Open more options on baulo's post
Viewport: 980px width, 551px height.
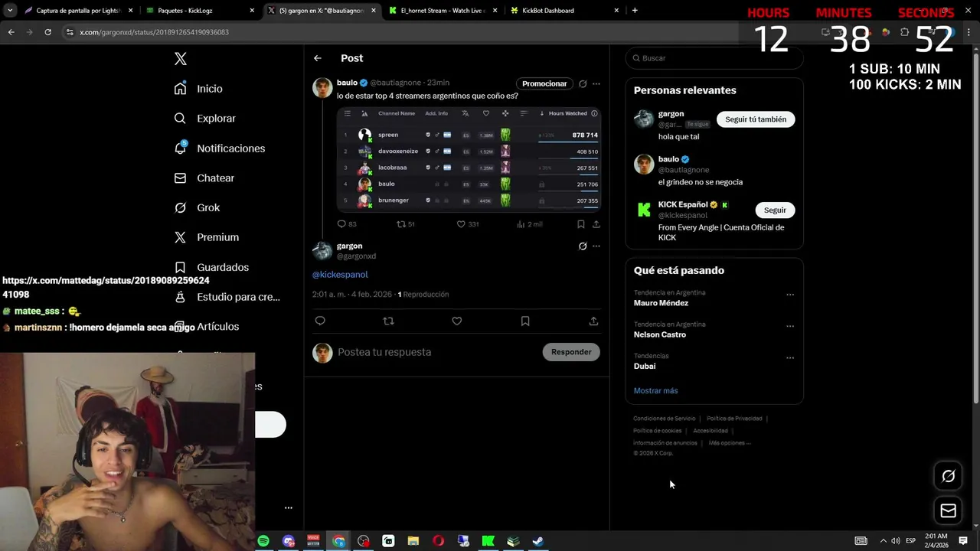pyautogui.click(x=596, y=83)
